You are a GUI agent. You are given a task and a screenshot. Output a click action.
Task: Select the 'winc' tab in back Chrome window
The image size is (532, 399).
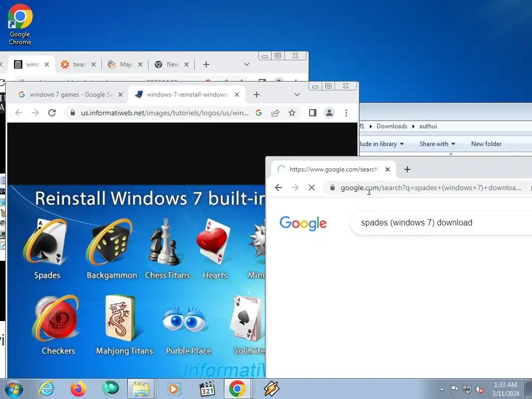[32, 64]
